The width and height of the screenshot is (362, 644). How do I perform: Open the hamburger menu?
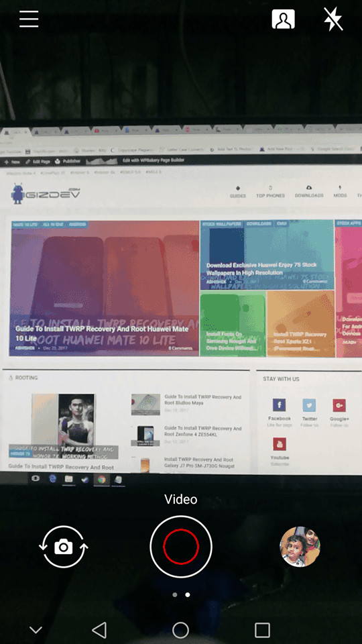[x=29, y=19]
